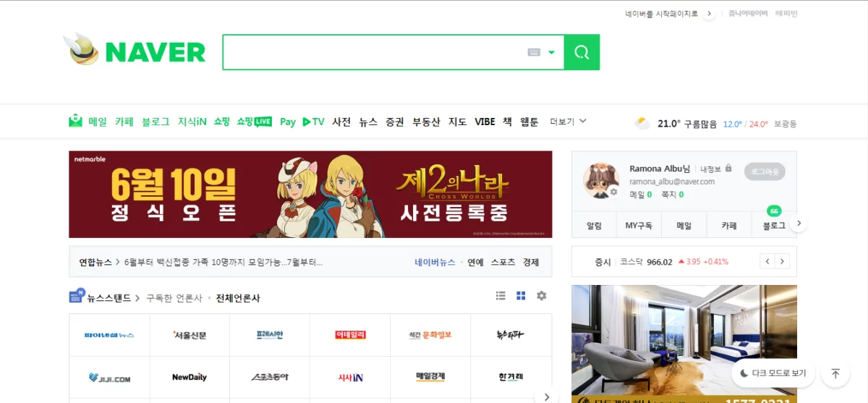Open 블로그 in the top navigation
Viewport: 868px width, 403px height.
point(156,122)
